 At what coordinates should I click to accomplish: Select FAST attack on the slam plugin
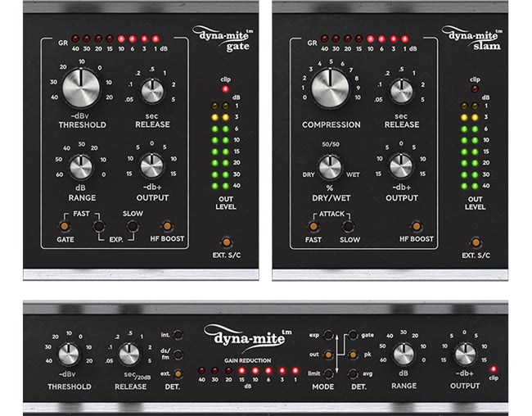pyautogui.click(x=313, y=226)
